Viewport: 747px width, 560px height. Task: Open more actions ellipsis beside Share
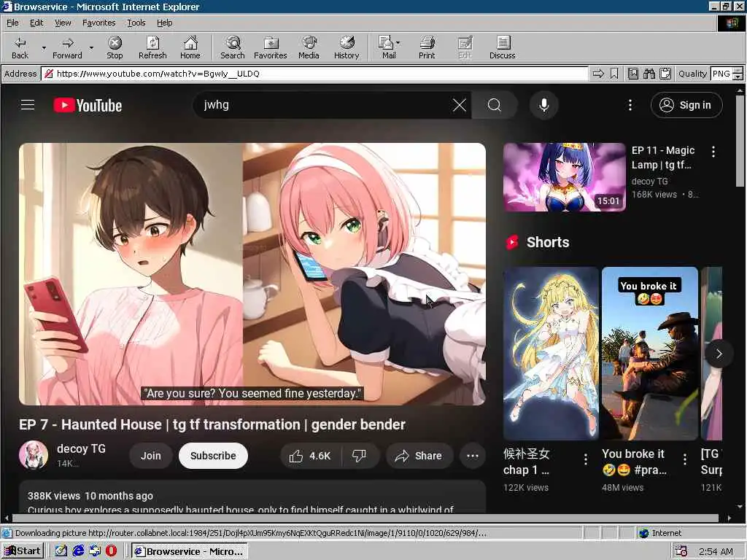pyautogui.click(x=472, y=456)
